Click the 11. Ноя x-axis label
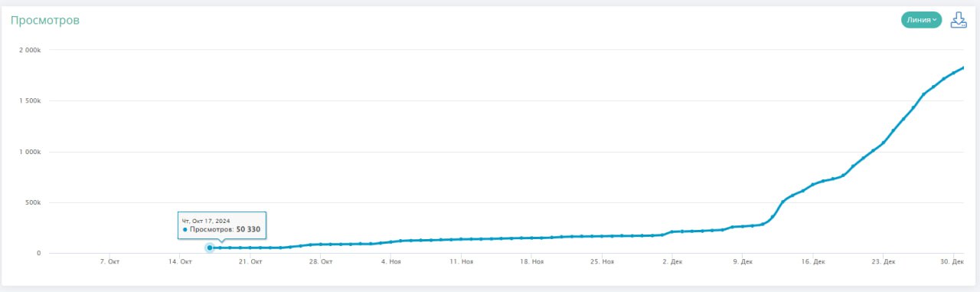Viewport: 980px width, 292px height. coord(462,262)
